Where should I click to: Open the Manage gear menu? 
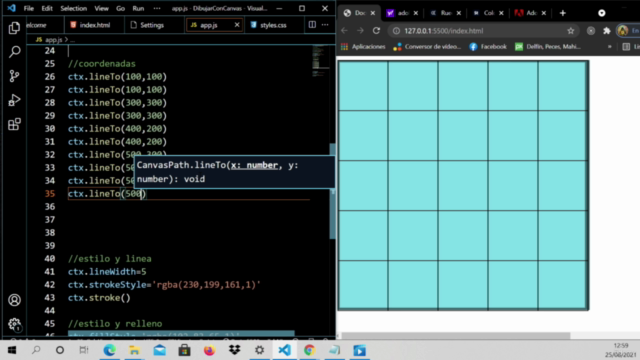14,324
